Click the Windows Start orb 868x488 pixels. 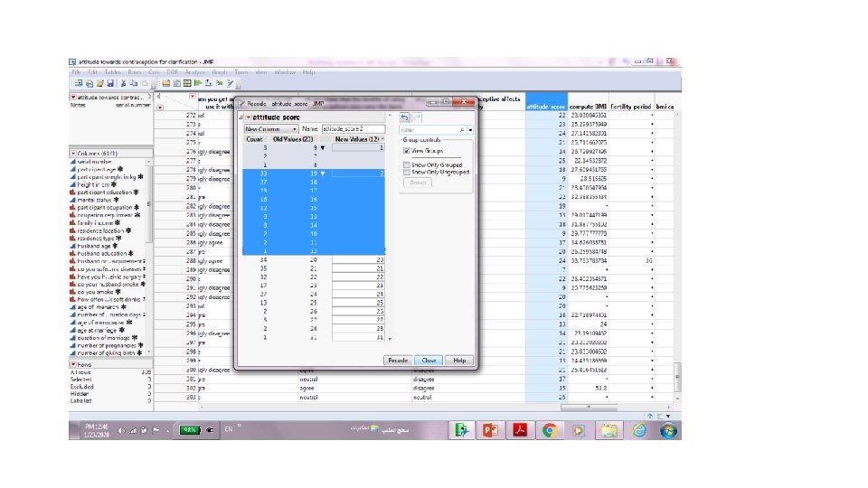[x=668, y=430]
